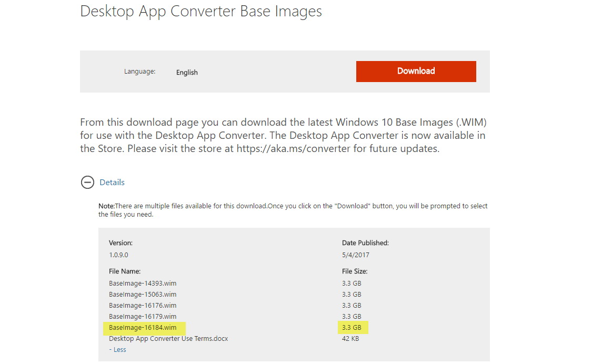Click the 'File Size:' column header
Image resolution: width=612 pixels, height=364 pixels.
[x=355, y=271]
